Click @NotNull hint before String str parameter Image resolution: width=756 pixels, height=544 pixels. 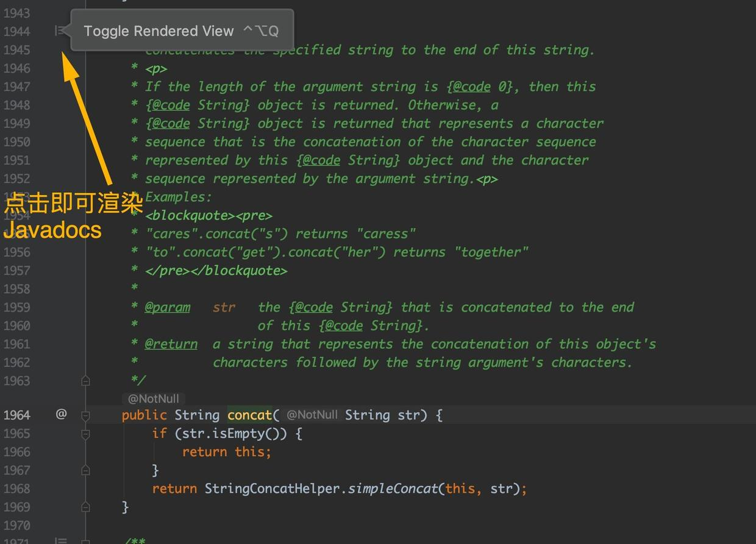[312, 415]
